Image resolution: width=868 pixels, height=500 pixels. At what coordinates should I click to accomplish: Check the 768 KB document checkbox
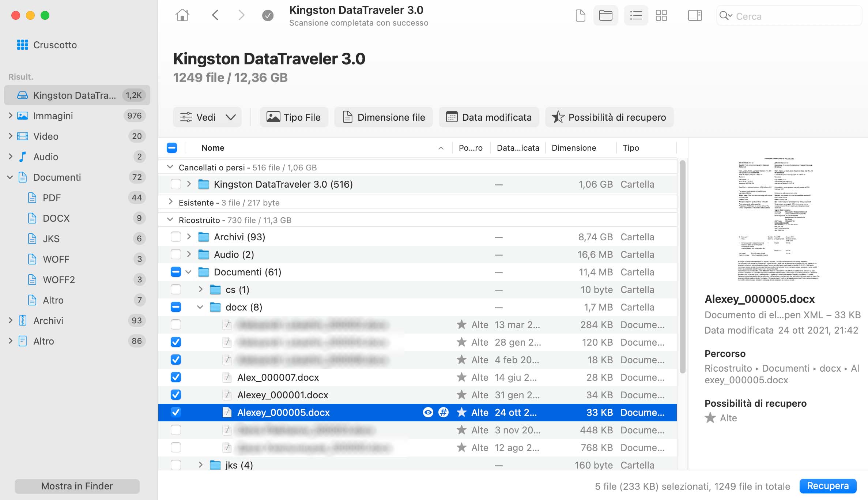point(176,447)
